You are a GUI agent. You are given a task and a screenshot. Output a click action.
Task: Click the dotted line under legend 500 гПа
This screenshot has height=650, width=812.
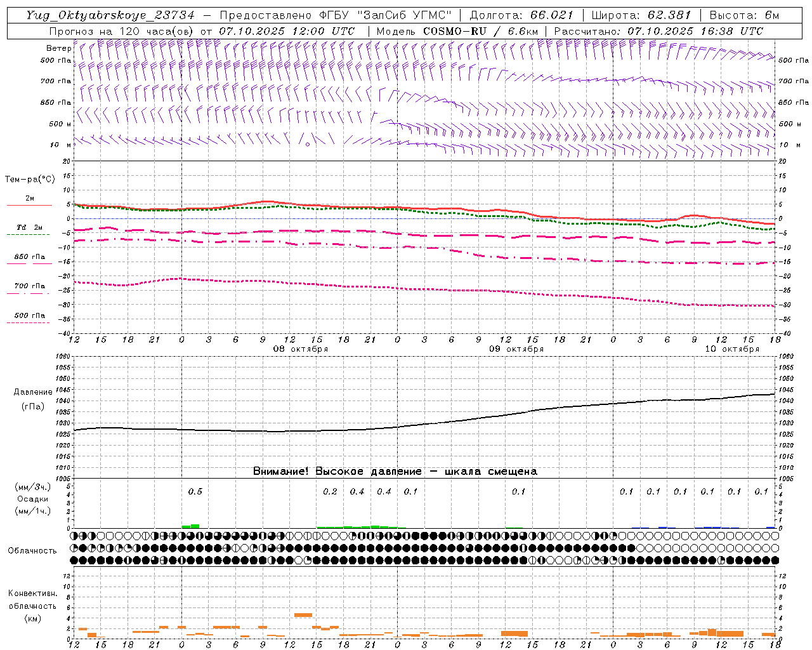pyautogui.click(x=28, y=322)
